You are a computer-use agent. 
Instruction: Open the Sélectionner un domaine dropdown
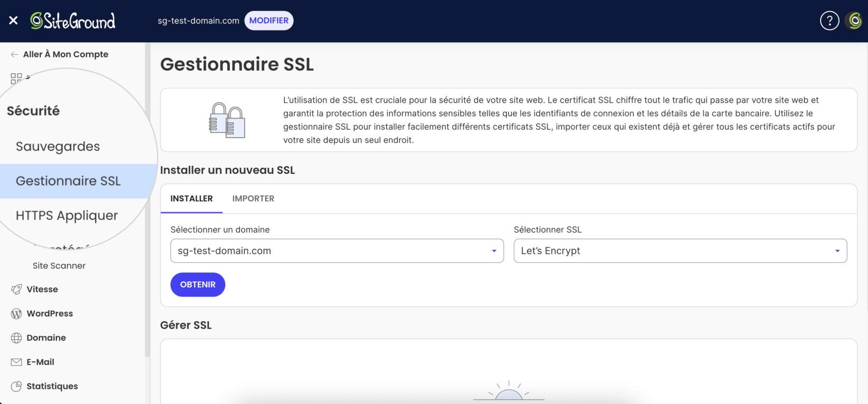click(x=337, y=251)
